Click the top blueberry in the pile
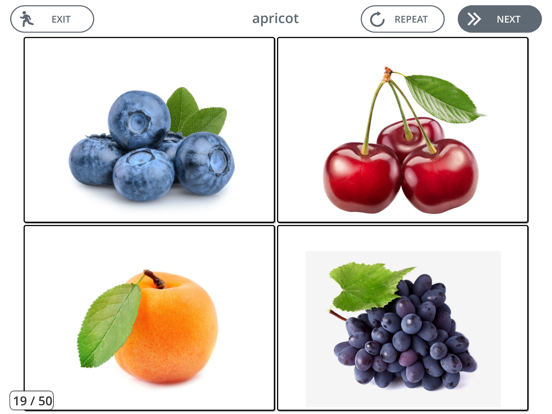Screen dimensions: 552x414 point(139,120)
